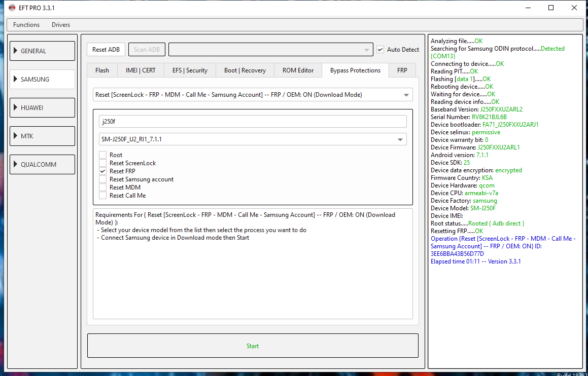The width and height of the screenshot is (588, 376).
Task: Click the Operation ID 3EE6BBA43B56D77D text
Action: tap(457, 253)
